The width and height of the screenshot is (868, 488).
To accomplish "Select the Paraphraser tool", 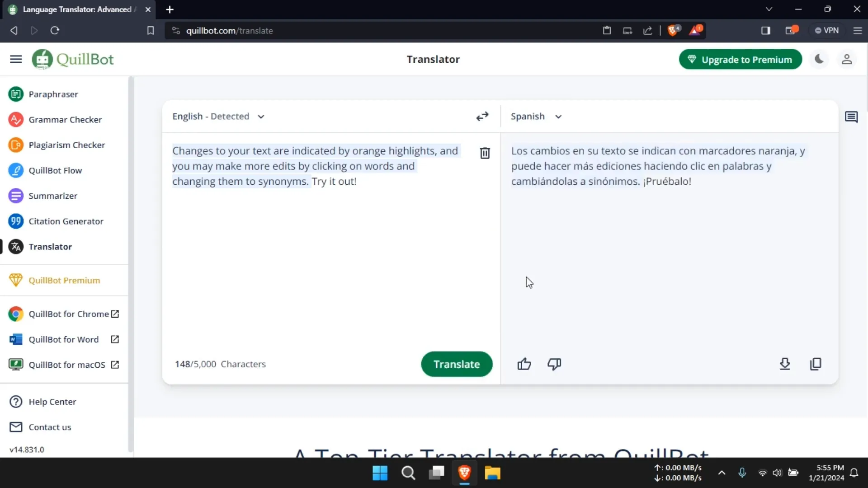I will click(x=54, y=94).
